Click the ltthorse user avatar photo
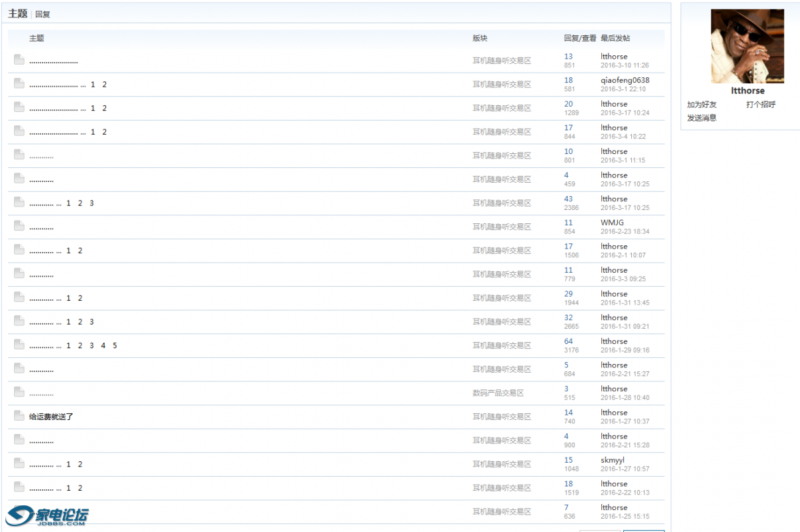800x532 pixels. [x=747, y=46]
